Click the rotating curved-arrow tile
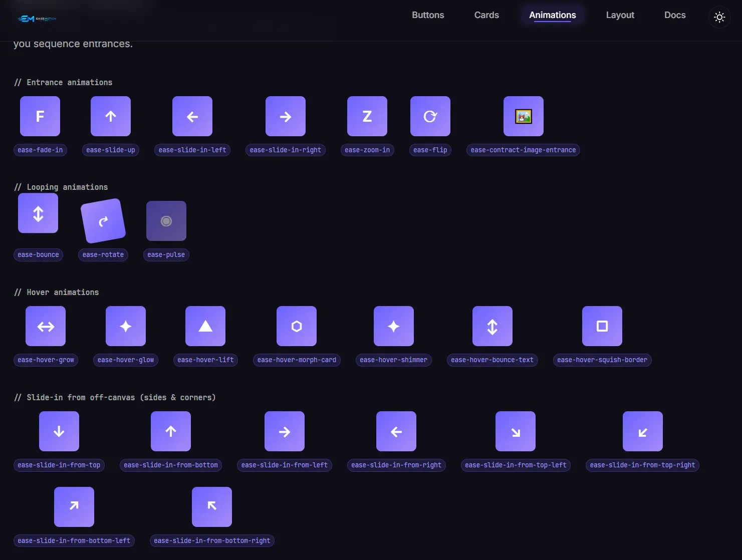Viewport: 742px width, 560px height. 103,221
